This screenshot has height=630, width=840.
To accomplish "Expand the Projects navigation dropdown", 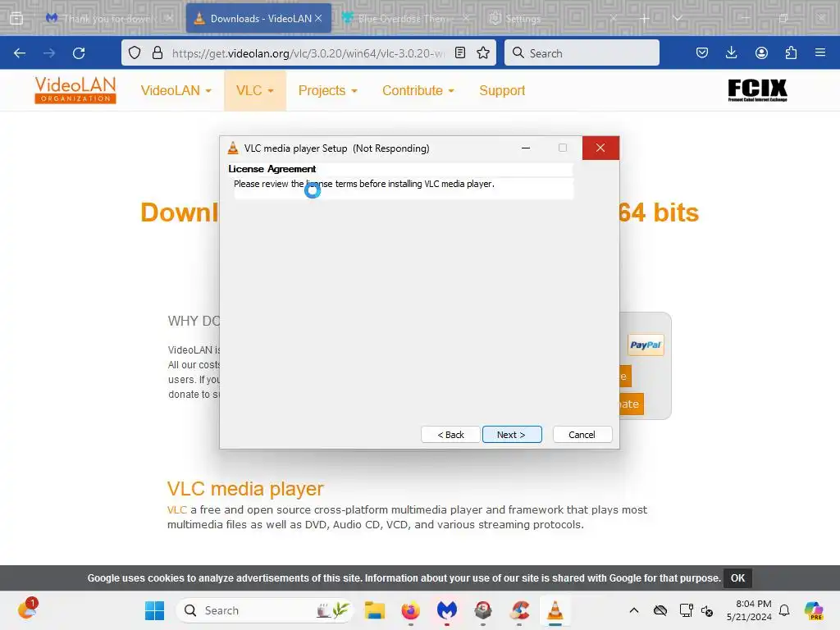I will click(x=327, y=90).
